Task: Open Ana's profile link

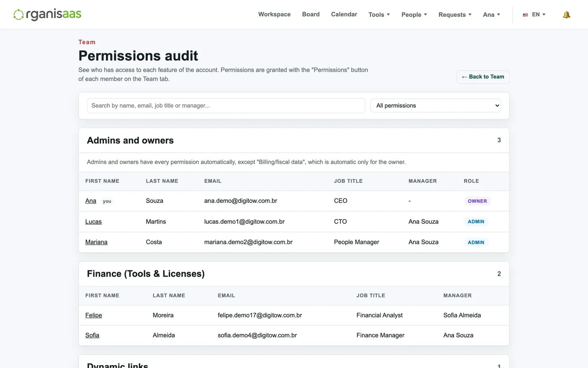Action: [91, 201]
